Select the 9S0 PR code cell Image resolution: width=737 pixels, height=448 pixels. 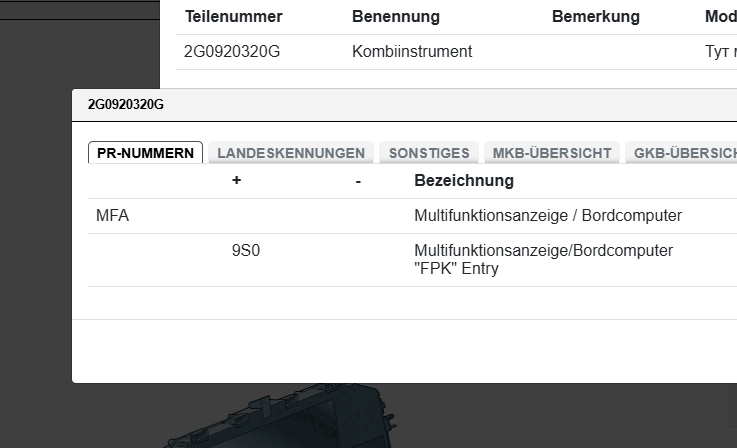[246, 250]
